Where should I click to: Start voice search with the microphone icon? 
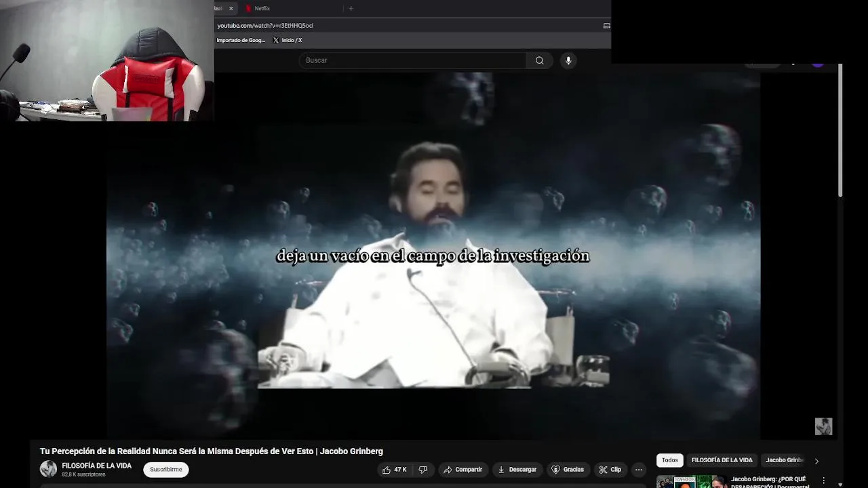(568, 60)
